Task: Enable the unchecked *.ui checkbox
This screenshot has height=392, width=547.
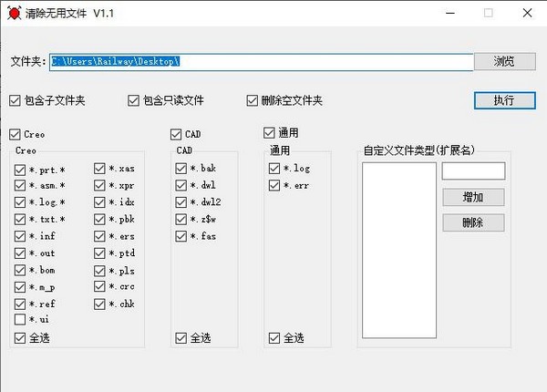Action: tap(20, 319)
